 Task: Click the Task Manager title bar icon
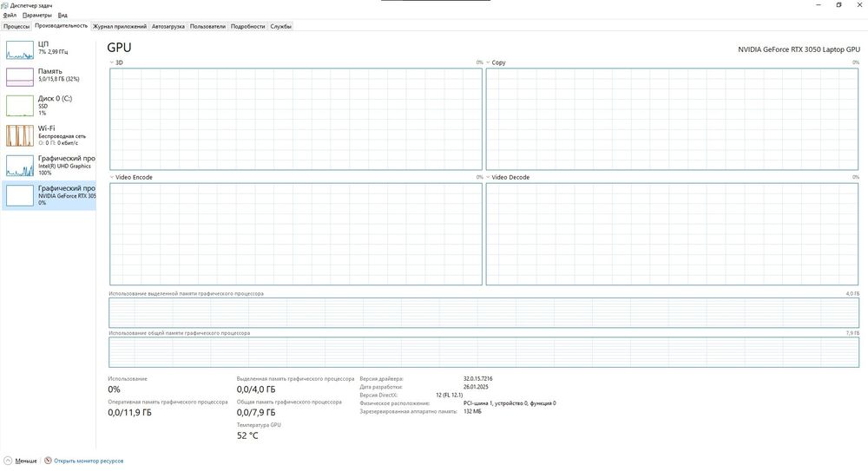5,5
